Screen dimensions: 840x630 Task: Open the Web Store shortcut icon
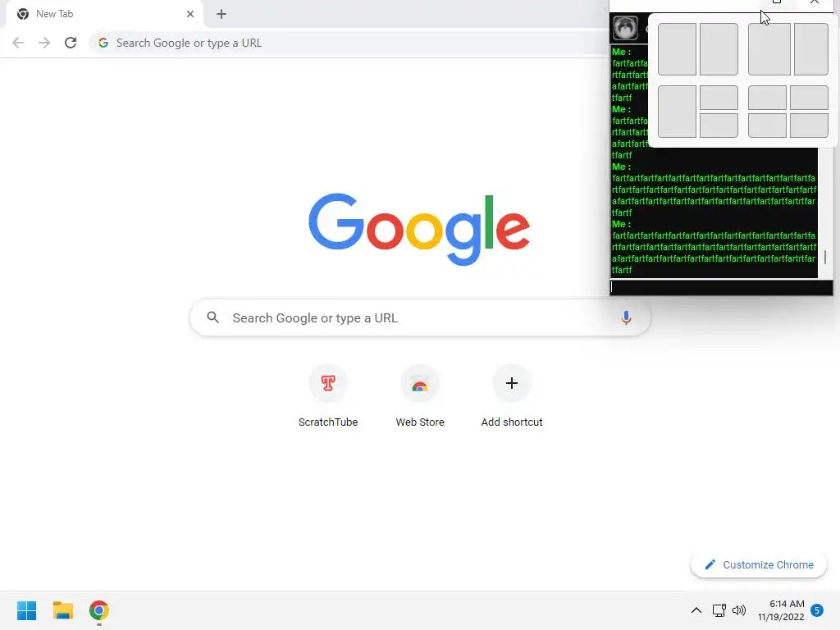click(420, 383)
